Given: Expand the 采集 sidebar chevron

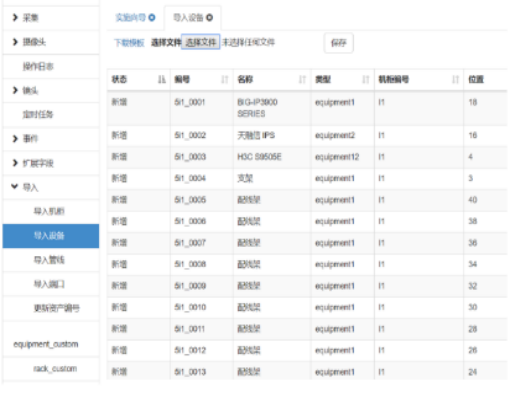Looking at the screenshot, I should (15, 17).
